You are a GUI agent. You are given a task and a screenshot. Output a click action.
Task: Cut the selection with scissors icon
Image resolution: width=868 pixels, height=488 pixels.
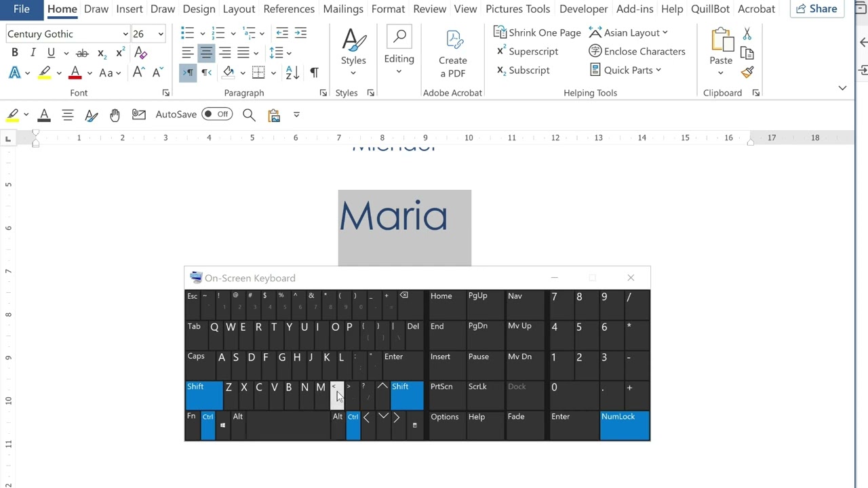click(747, 34)
